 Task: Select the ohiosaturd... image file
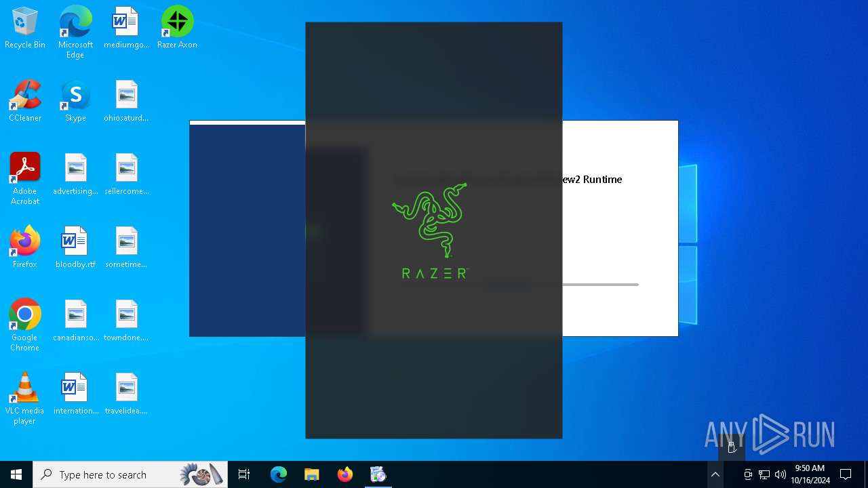click(x=126, y=102)
